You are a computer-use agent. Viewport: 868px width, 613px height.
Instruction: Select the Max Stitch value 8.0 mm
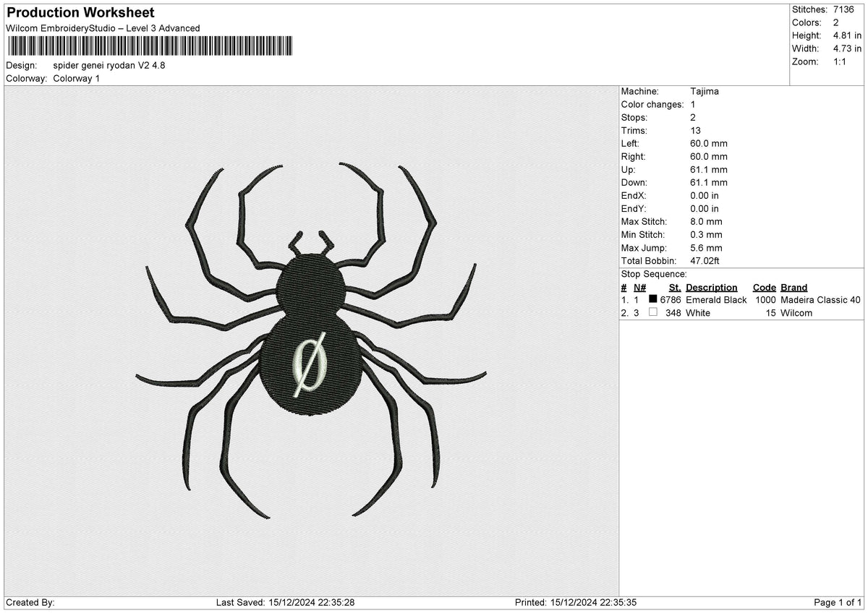click(x=706, y=221)
